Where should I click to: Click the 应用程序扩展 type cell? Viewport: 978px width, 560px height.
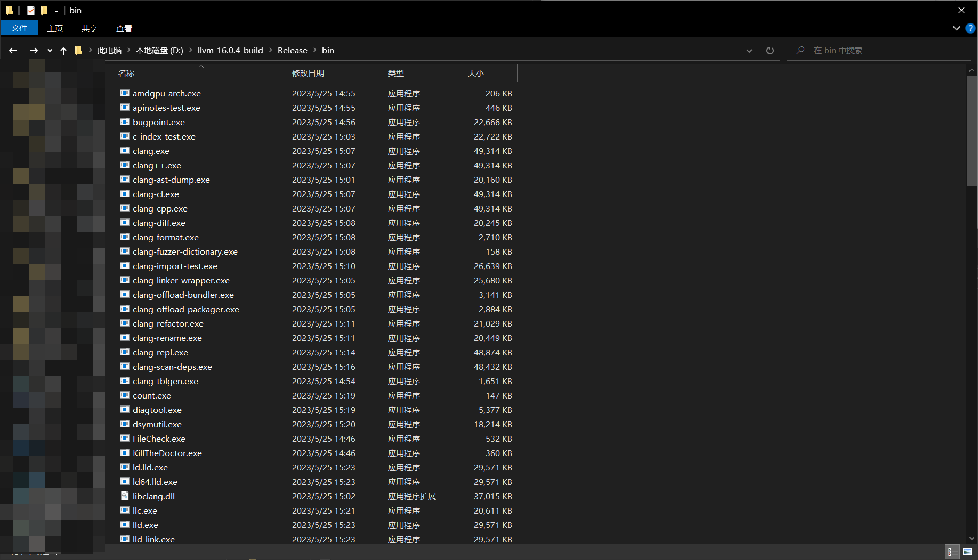click(412, 496)
